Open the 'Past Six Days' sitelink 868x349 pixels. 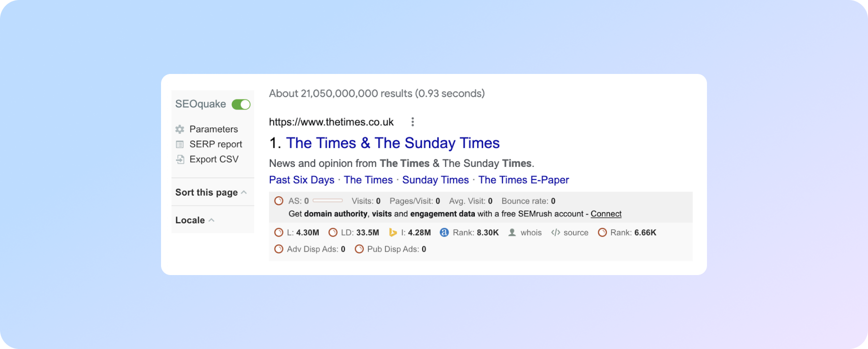pyautogui.click(x=301, y=180)
